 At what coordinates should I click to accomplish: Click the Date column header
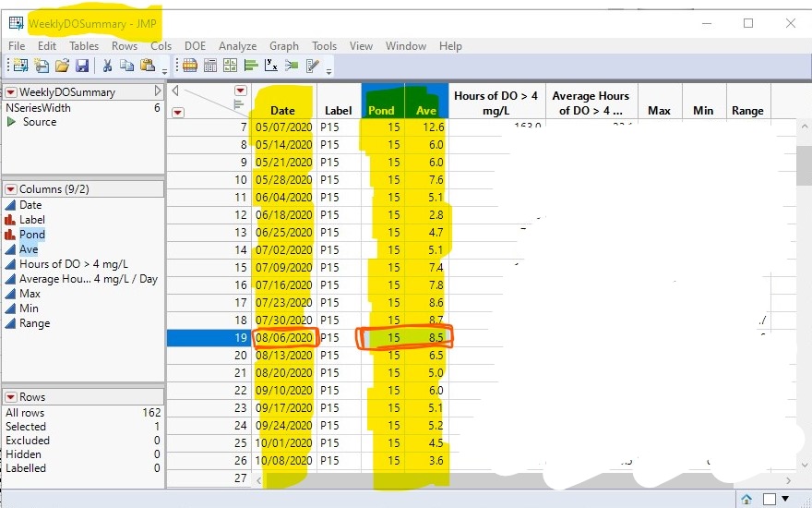coord(282,111)
